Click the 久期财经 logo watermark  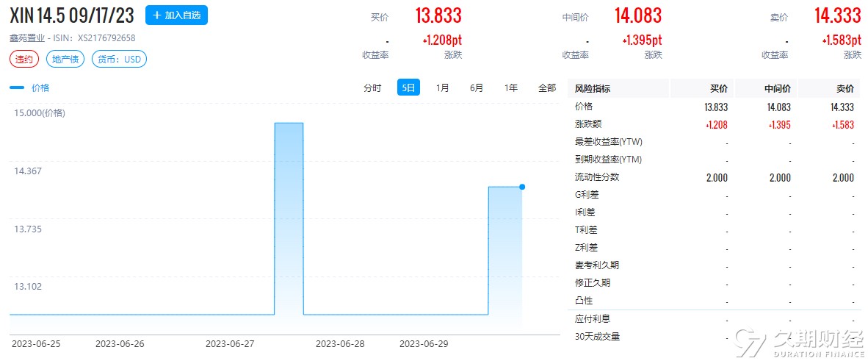(x=800, y=343)
